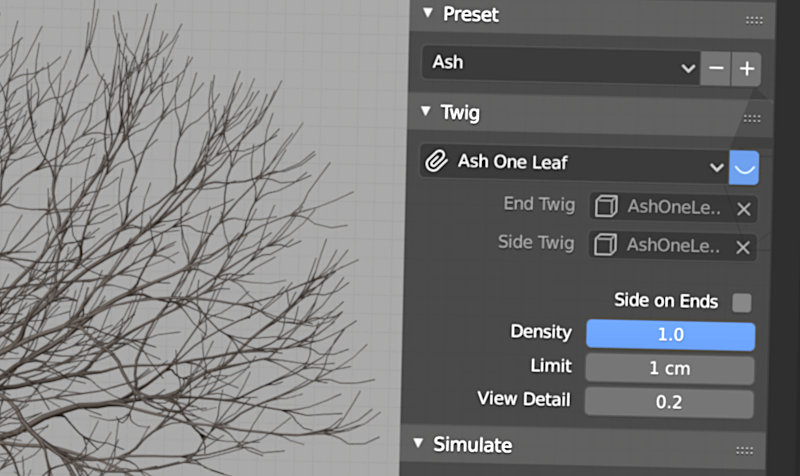Select the End Twig object field

tap(672, 208)
